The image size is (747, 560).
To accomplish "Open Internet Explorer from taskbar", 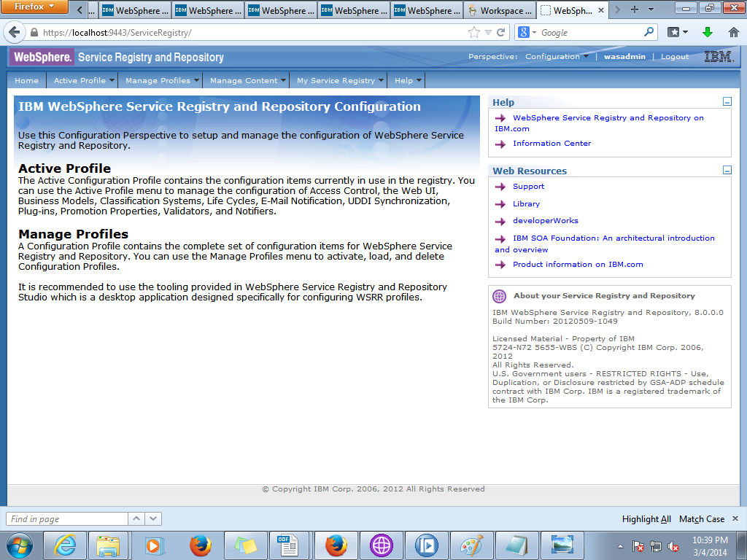I will point(65,545).
